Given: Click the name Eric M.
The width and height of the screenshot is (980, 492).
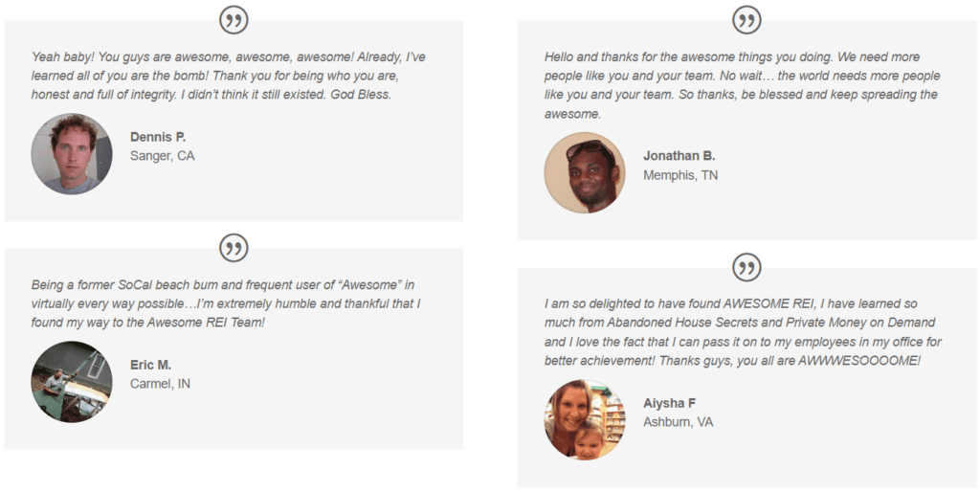Looking at the screenshot, I should click(151, 365).
